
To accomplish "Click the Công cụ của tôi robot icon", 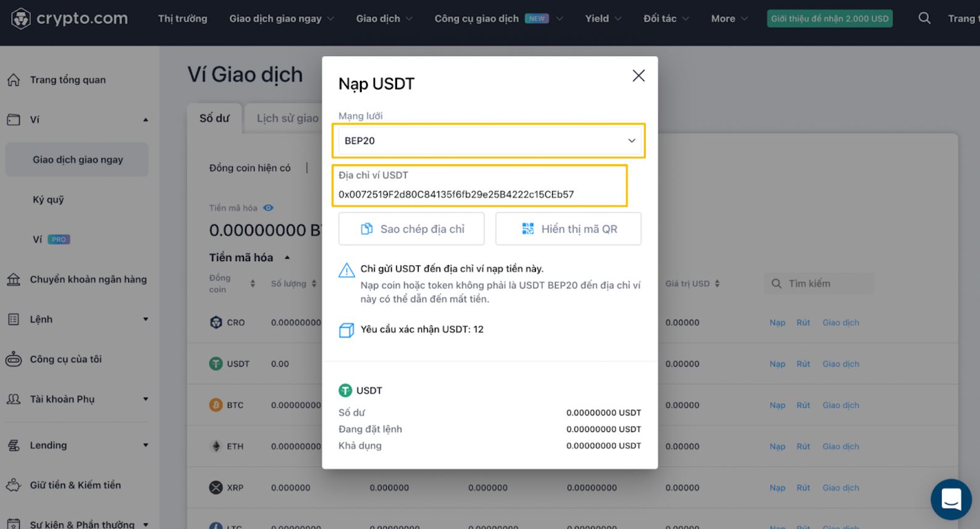I will click(x=14, y=359).
